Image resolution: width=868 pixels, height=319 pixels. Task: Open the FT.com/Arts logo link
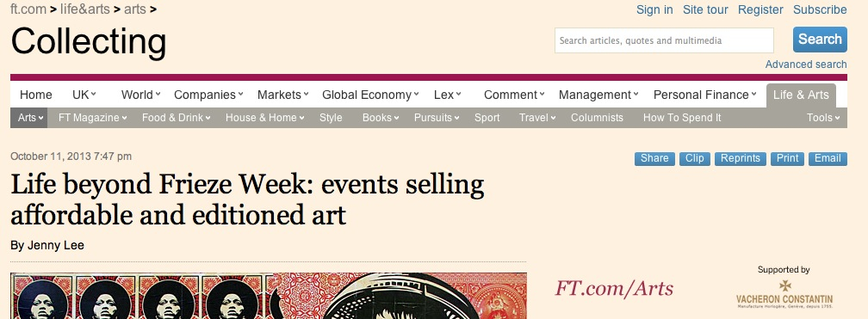tap(614, 289)
